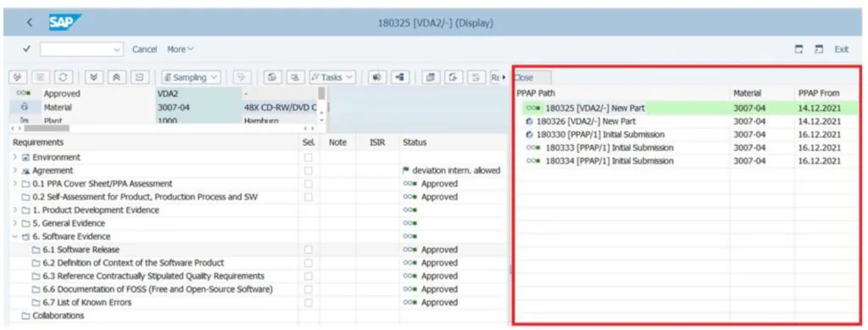Screen dimensions: 868x330
Task: Click the lock icon in the Material row
Action: point(24,108)
